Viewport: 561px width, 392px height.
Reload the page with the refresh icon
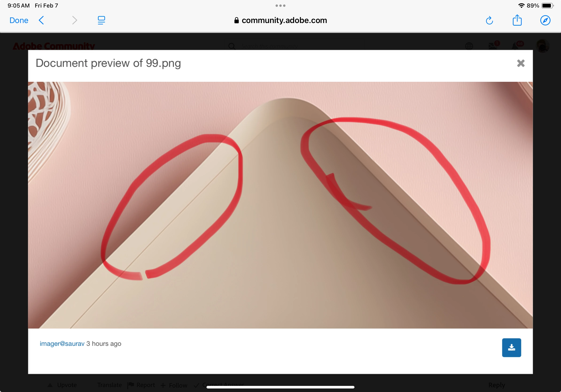click(x=489, y=20)
